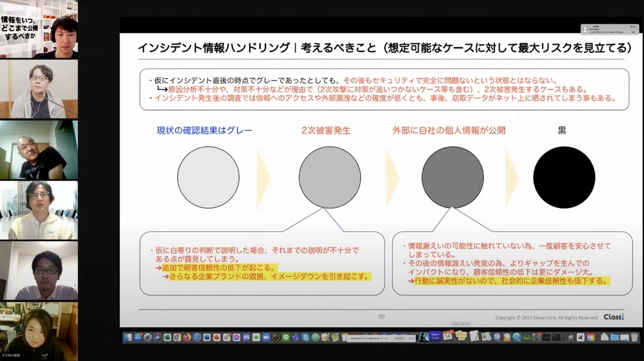Launch Skype from the Dock
644x361 pixels.
pyautogui.click(x=306, y=337)
